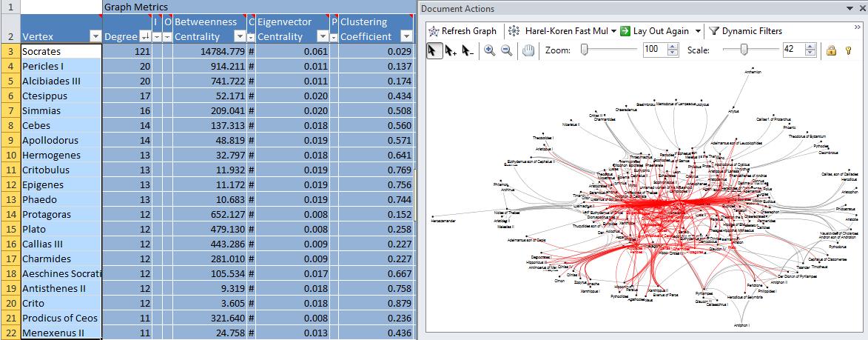Click the layout algorithm snowflake icon
Viewport: 868px width, 340px height.
[x=515, y=31]
